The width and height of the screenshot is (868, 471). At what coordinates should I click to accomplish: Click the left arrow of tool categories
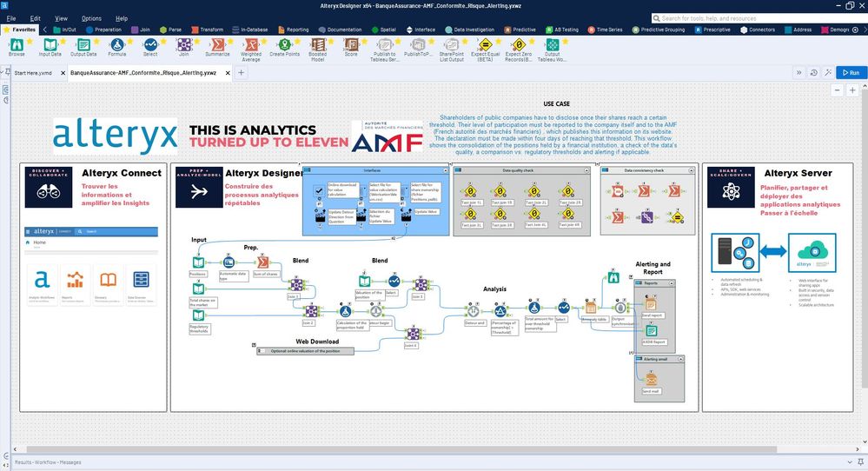pos(45,30)
